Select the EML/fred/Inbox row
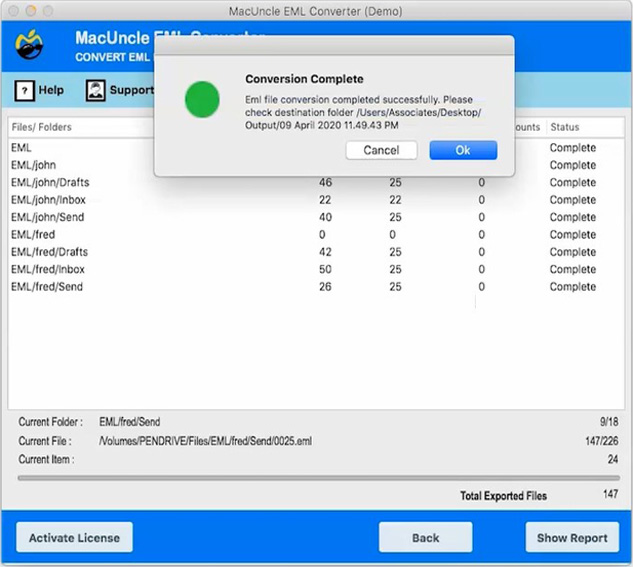This screenshot has width=633, height=567. click(316, 269)
